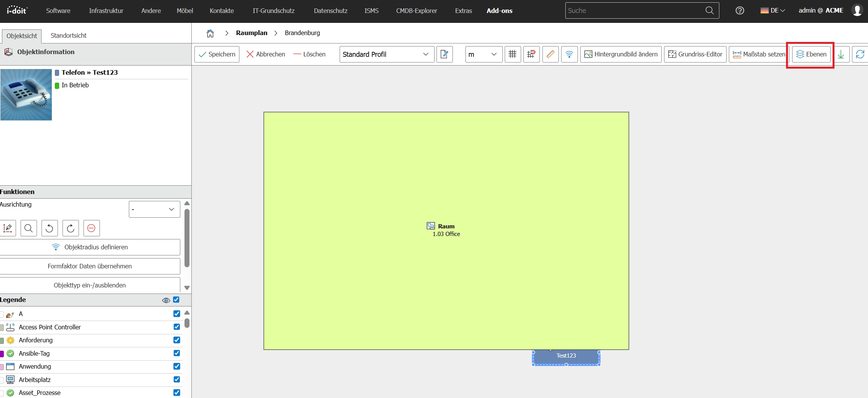This screenshot has width=868, height=398.
Task: Click the edit profile pencil icon
Action: [x=444, y=54]
